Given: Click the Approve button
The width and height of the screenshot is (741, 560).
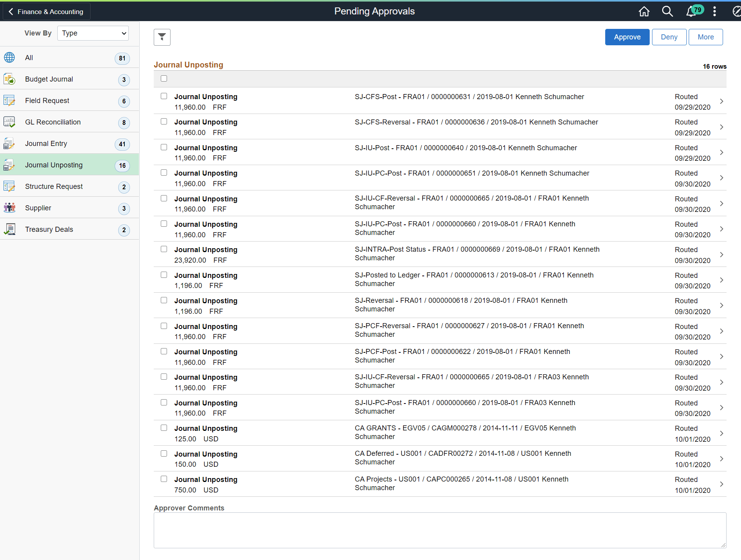Looking at the screenshot, I should [627, 37].
